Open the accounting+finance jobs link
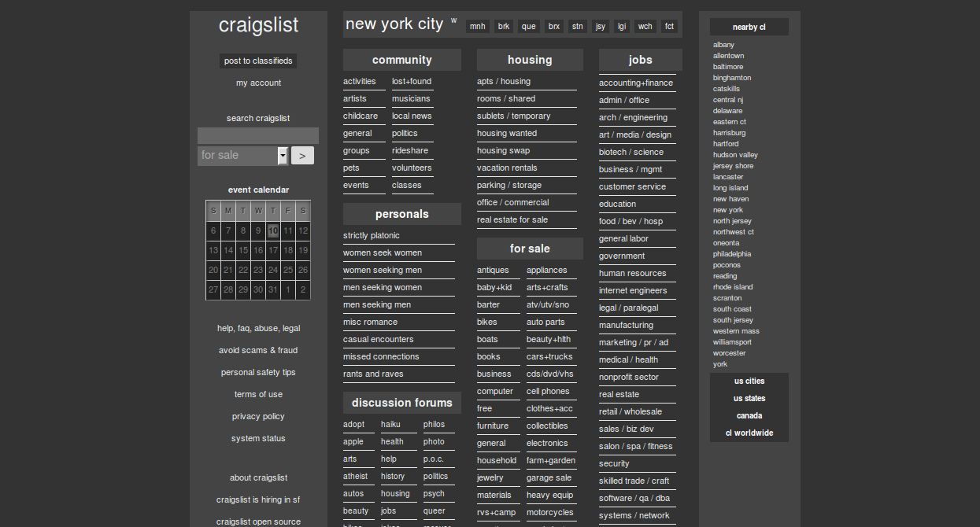Image resolution: width=980 pixels, height=527 pixels. [636, 83]
